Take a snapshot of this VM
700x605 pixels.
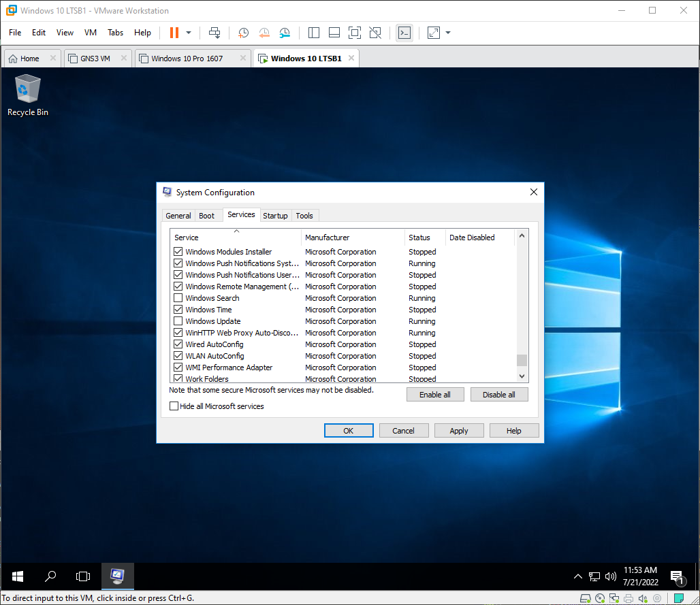coord(243,33)
